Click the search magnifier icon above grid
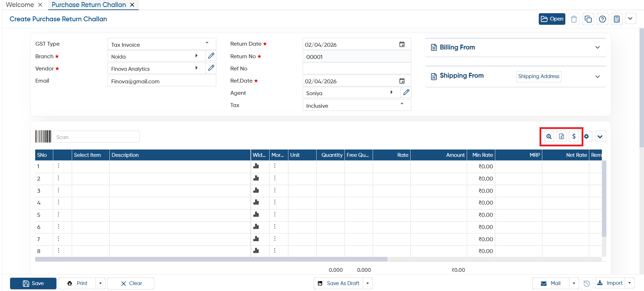The width and height of the screenshot is (644, 291). (x=549, y=137)
